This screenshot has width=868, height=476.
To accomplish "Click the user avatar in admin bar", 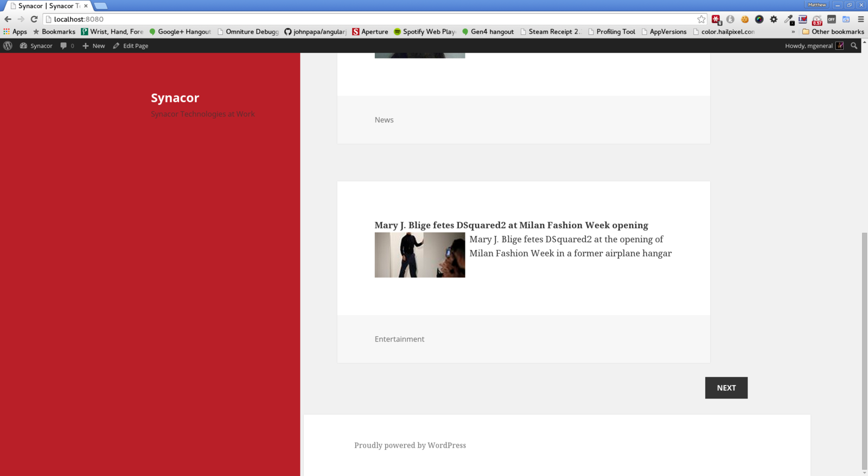I will pyautogui.click(x=840, y=46).
